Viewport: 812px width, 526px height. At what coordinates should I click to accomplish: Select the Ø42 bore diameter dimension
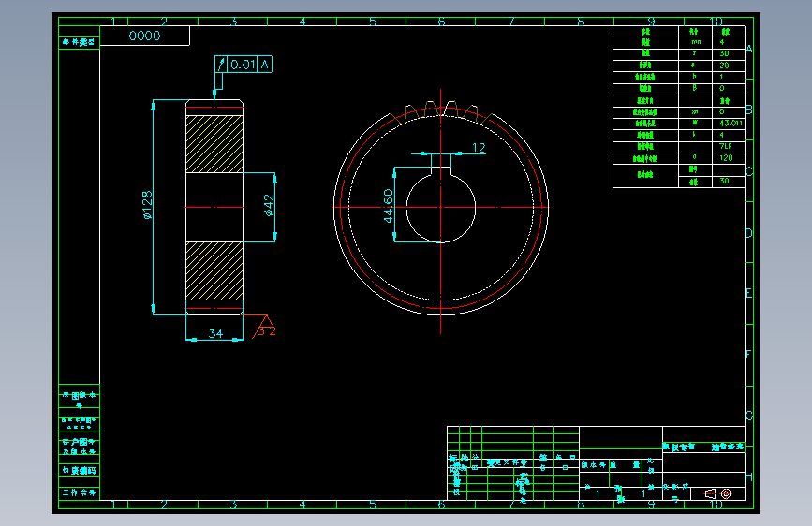[x=269, y=205]
